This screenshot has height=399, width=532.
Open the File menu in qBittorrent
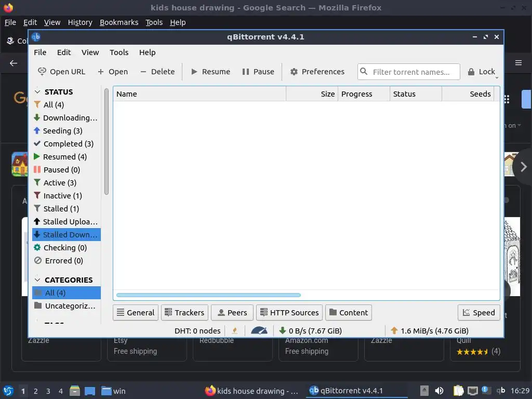[40, 52]
